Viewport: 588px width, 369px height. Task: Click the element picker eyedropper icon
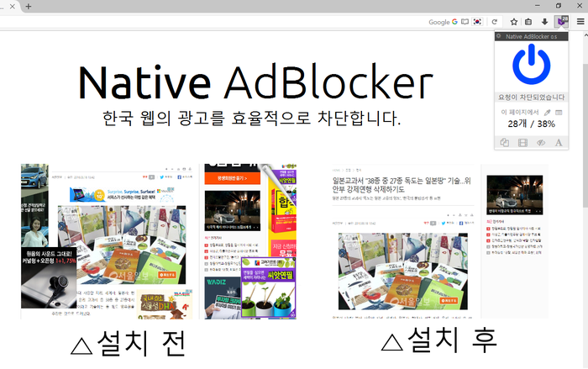[547, 113]
